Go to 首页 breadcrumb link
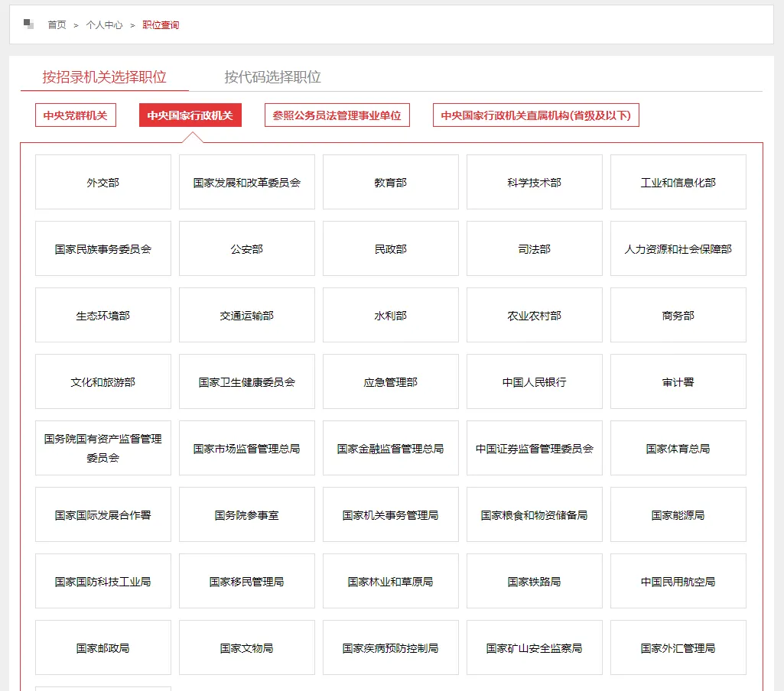784x691 pixels. tap(57, 25)
